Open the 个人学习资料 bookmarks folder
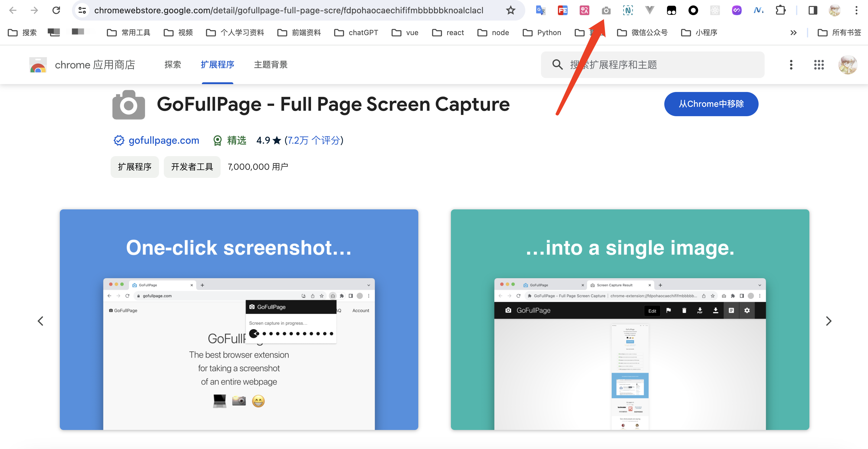This screenshot has width=868, height=449. click(235, 32)
